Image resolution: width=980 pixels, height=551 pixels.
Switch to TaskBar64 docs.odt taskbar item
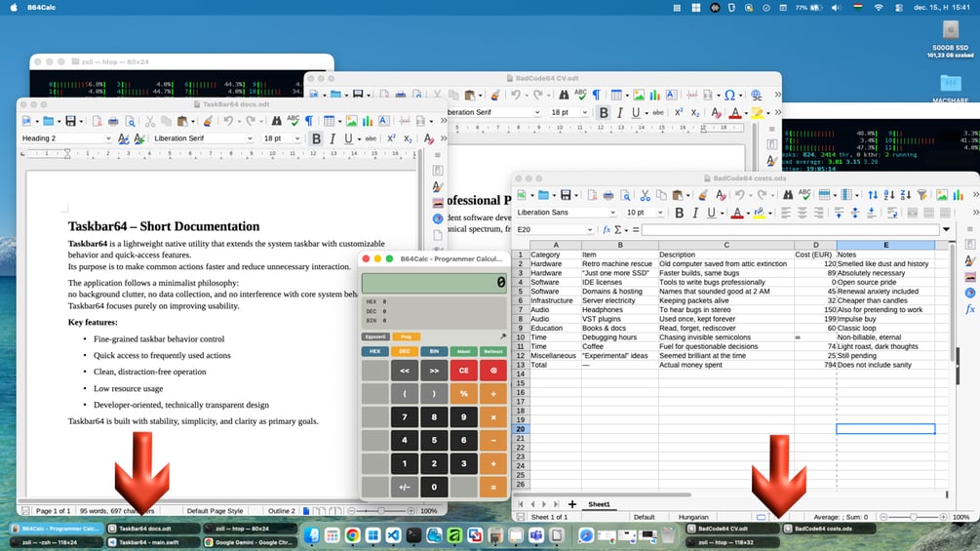tap(154, 529)
